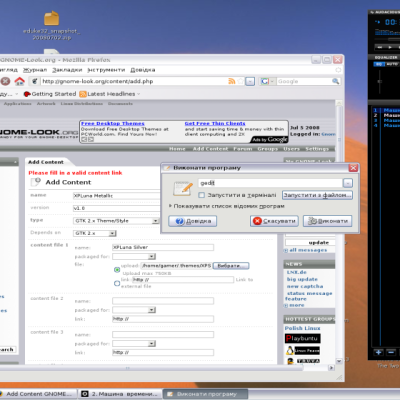Click the RSS feed icon in address bar
The width and height of the screenshot is (400, 400).
[231, 81]
